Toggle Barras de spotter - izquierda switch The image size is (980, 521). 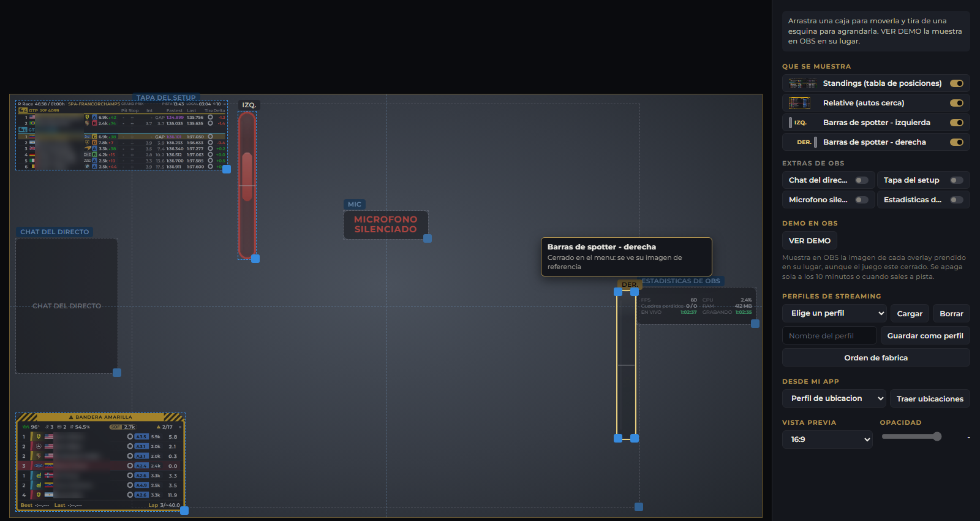(x=956, y=123)
